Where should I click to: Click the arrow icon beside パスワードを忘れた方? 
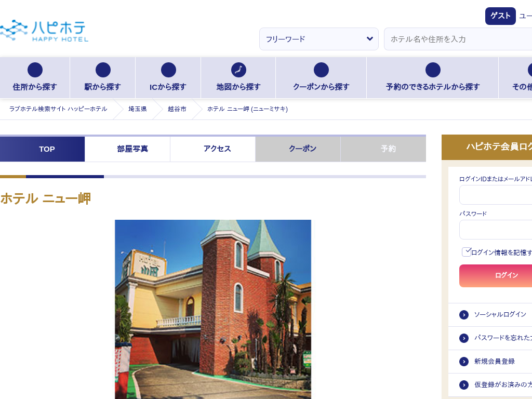click(x=464, y=338)
